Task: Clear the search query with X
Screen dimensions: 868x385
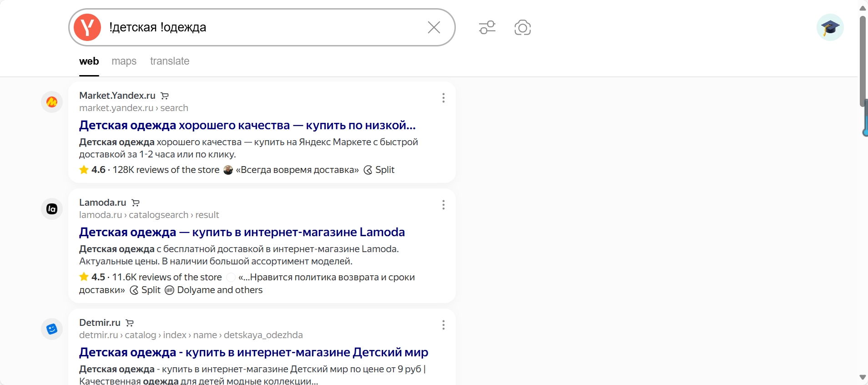Action: (x=434, y=27)
